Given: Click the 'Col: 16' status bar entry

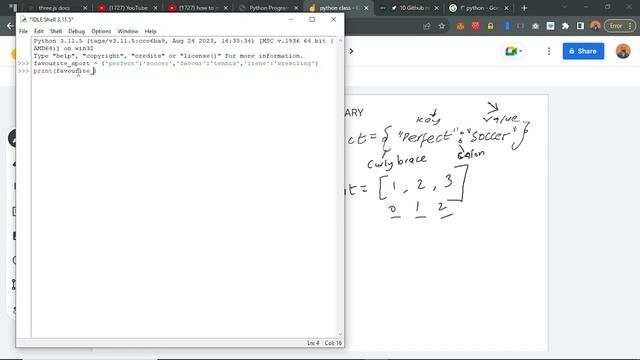Looking at the screenshot, I should click(333, 343).
